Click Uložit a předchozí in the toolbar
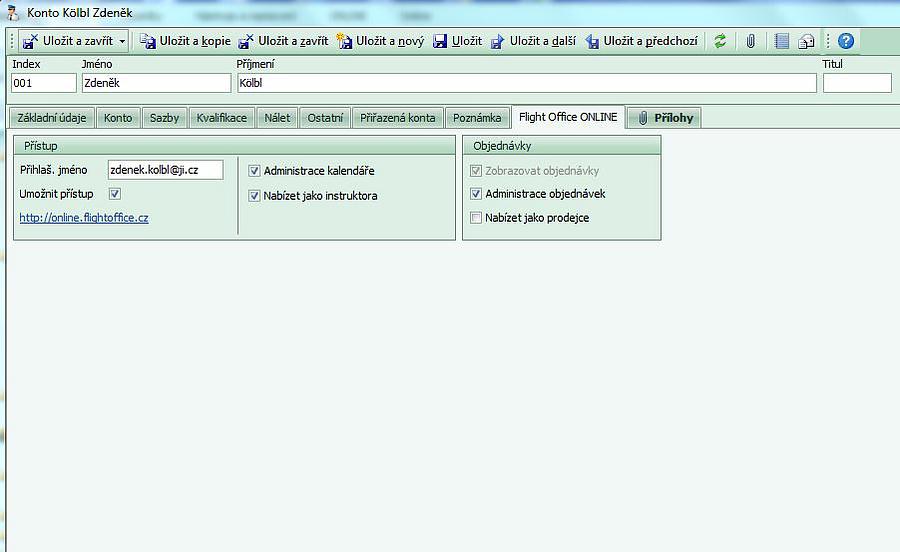 (642, 41)
